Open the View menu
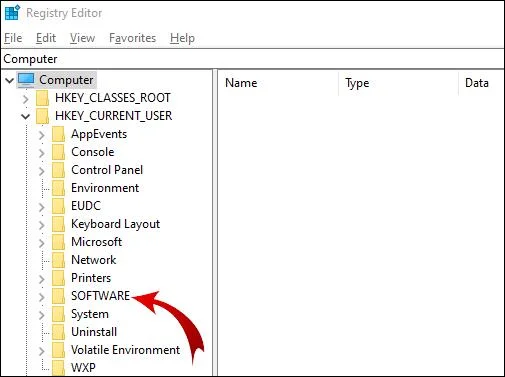505x377 pixels. [x=82, y=38]
